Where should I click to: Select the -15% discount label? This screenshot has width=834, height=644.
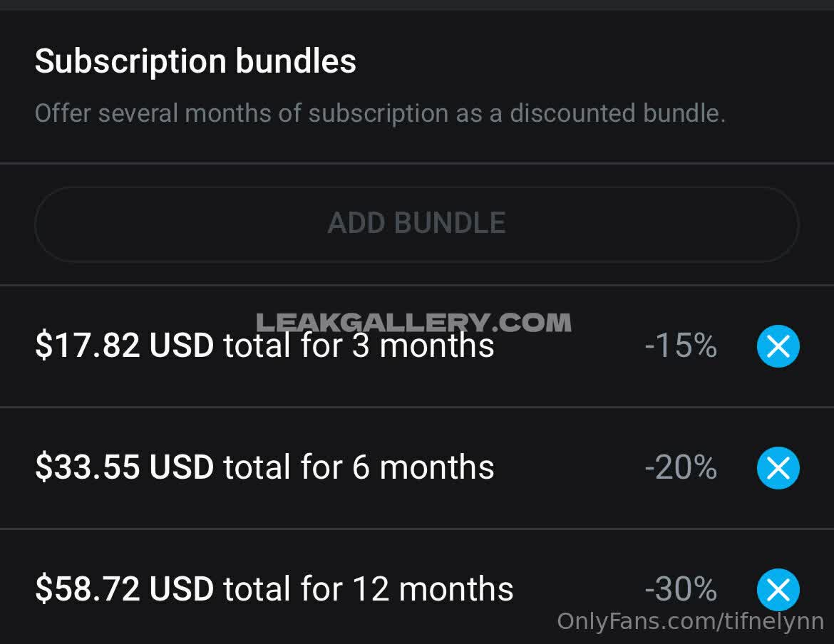(681, 346)
